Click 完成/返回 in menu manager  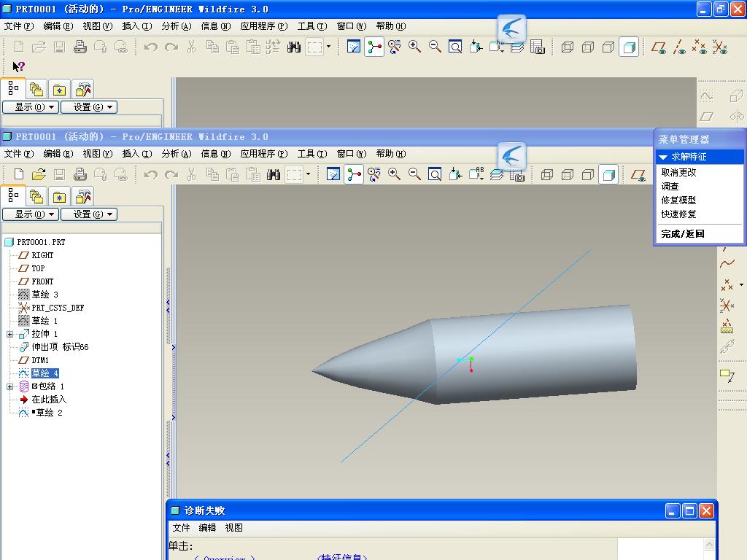click(682, 234)
